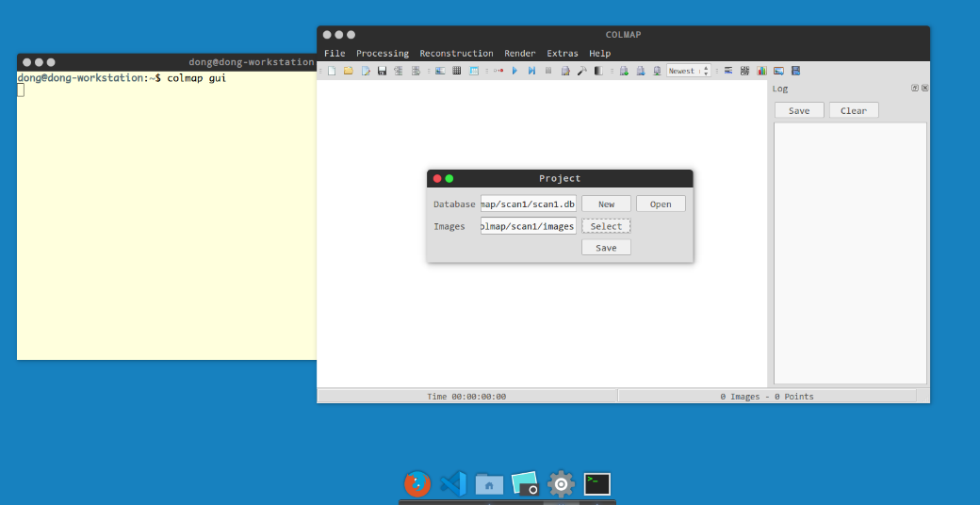Open Feature matching grid icon
Image resolution: width=980 pixels, height=505 pixels.
click(x=457, y=71)
